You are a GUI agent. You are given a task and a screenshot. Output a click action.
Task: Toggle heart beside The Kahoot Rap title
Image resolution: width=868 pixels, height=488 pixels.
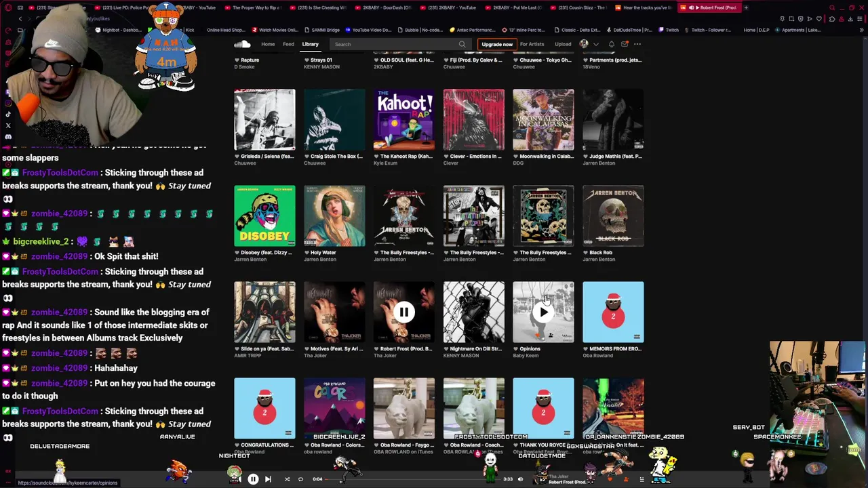[376, 157]
